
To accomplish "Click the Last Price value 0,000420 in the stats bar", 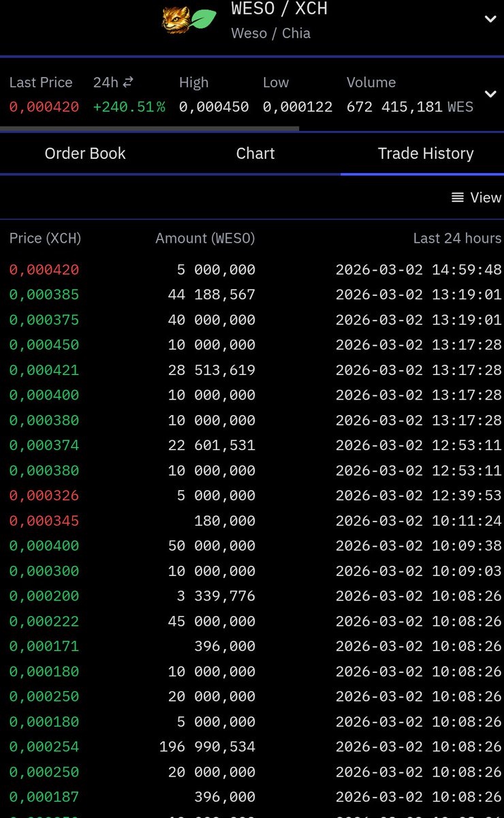I will (x=44, y=107).
